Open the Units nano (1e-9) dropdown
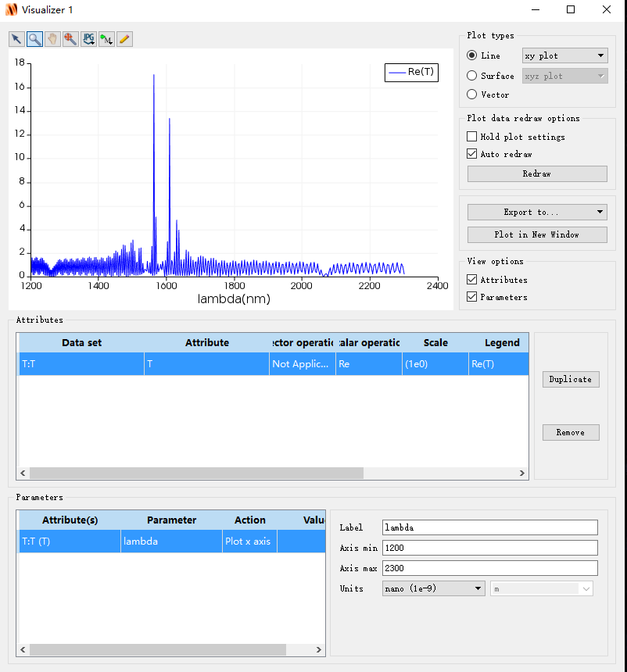 point(434,588)
